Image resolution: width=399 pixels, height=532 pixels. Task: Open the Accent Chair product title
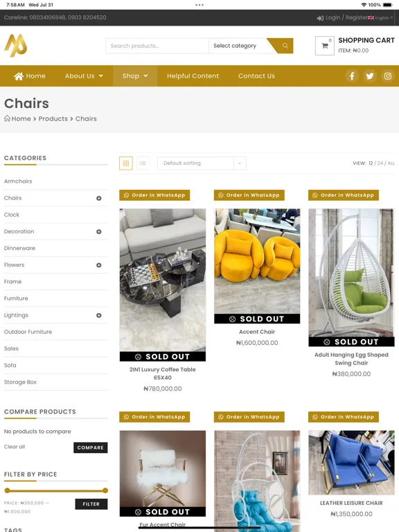coord(257,332)
